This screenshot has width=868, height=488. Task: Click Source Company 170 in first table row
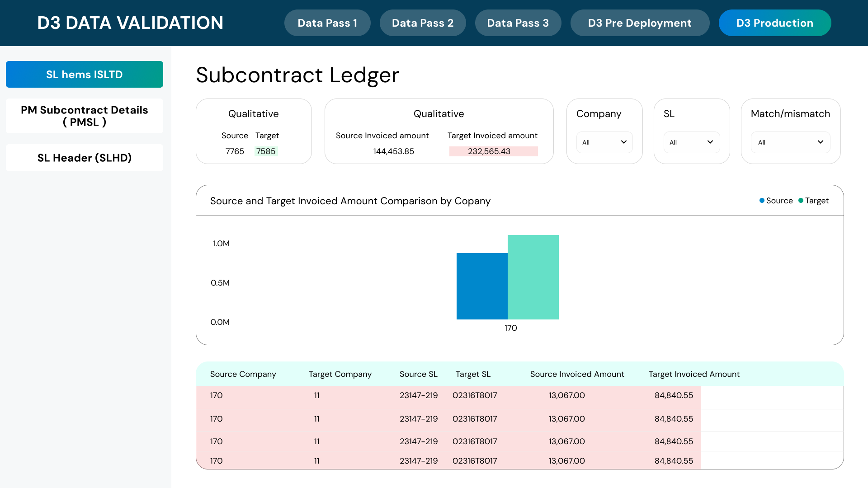pyautogui.click(x=217, y=395)
